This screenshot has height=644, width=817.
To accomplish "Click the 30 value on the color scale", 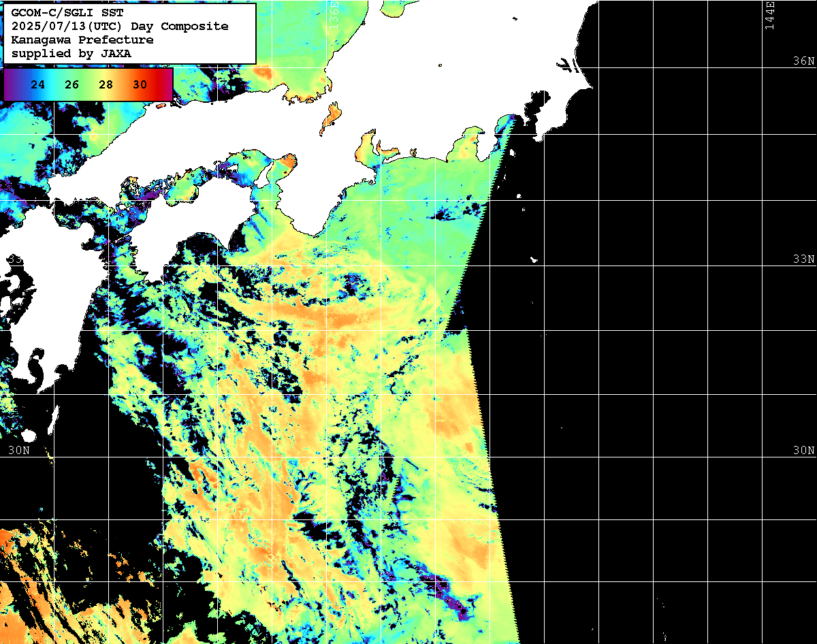I will [140, 85].
